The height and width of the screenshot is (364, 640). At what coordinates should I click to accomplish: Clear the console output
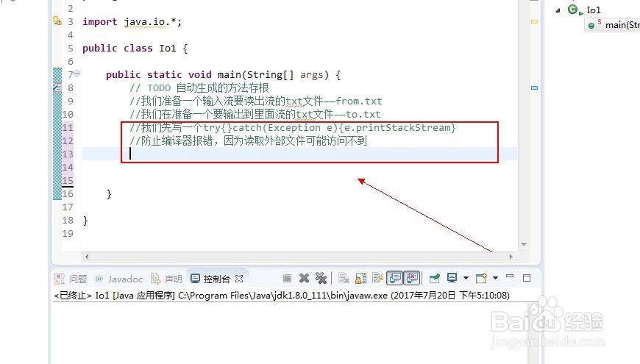(344, 278)
